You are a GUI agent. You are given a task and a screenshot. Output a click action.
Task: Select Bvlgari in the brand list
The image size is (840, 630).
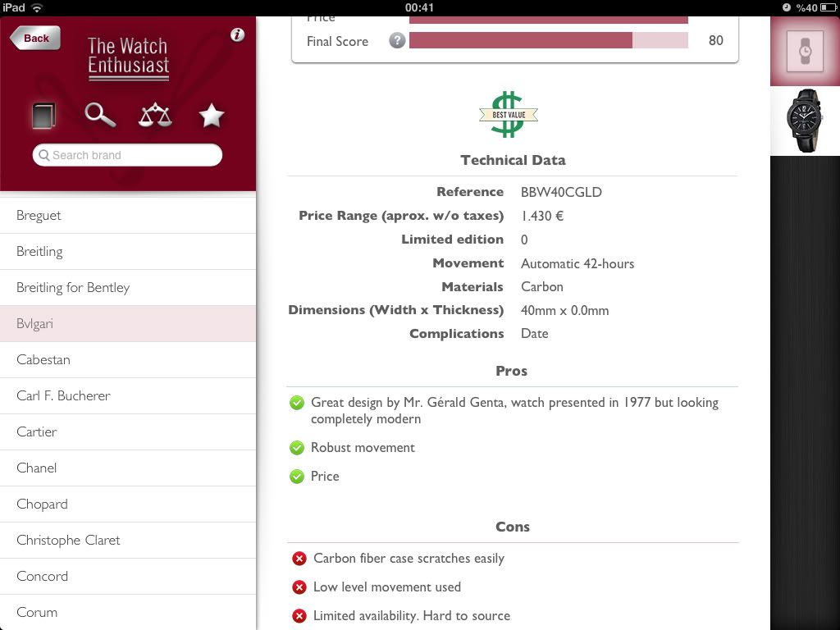(128, 323)
